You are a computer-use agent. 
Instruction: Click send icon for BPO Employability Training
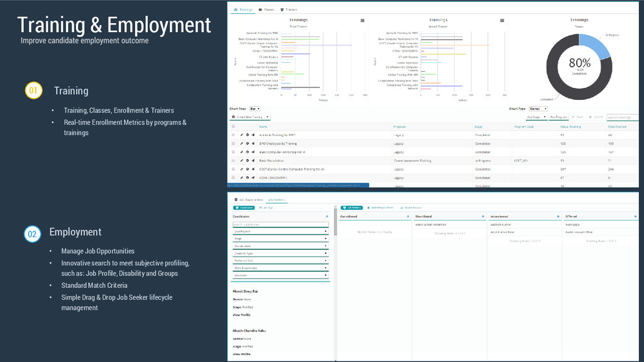[253, 144]
